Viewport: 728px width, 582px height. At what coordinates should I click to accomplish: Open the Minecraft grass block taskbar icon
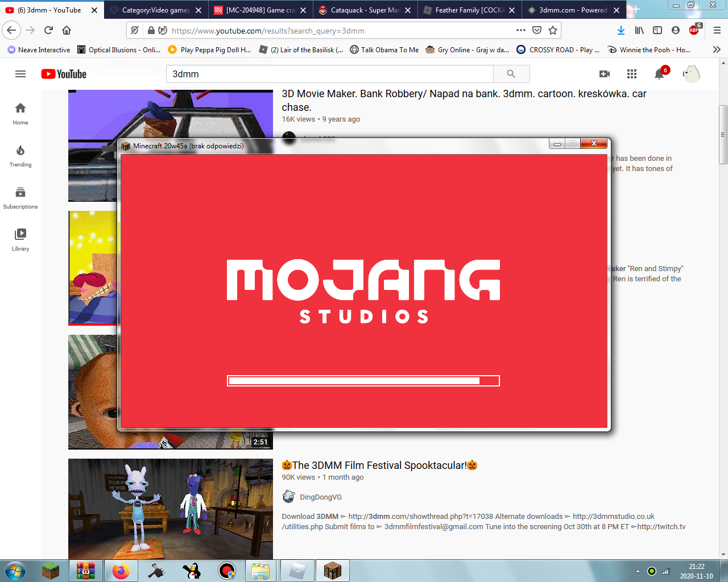tap(51, 571)
